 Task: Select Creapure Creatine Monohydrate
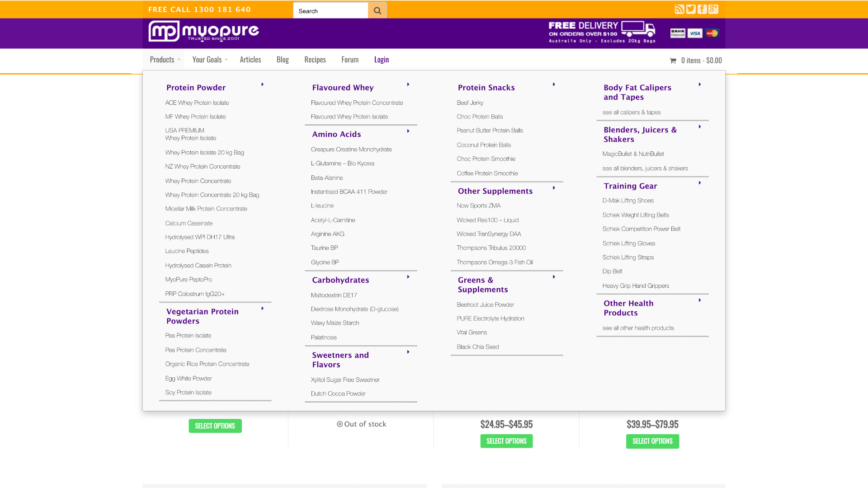[x=351, y=150]
